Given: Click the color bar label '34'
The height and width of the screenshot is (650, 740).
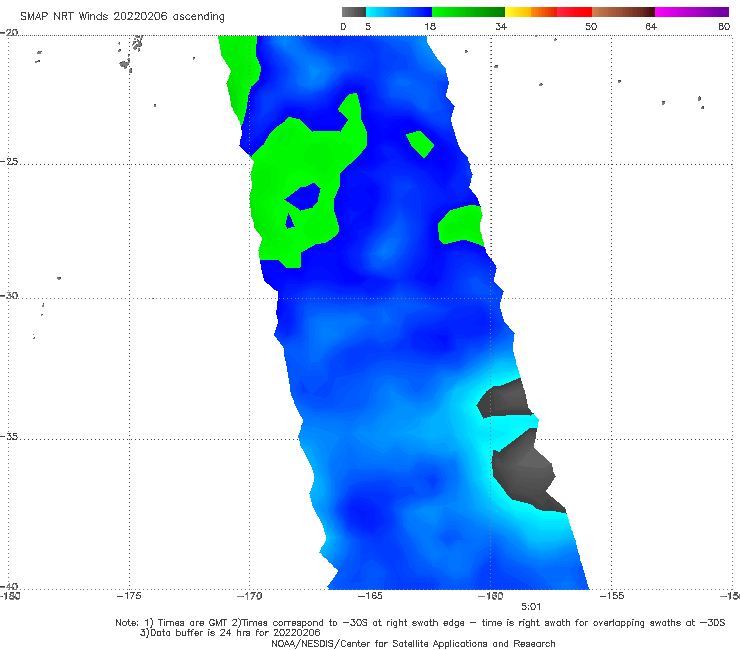Looking at the screenshot, I should point(501,27).
